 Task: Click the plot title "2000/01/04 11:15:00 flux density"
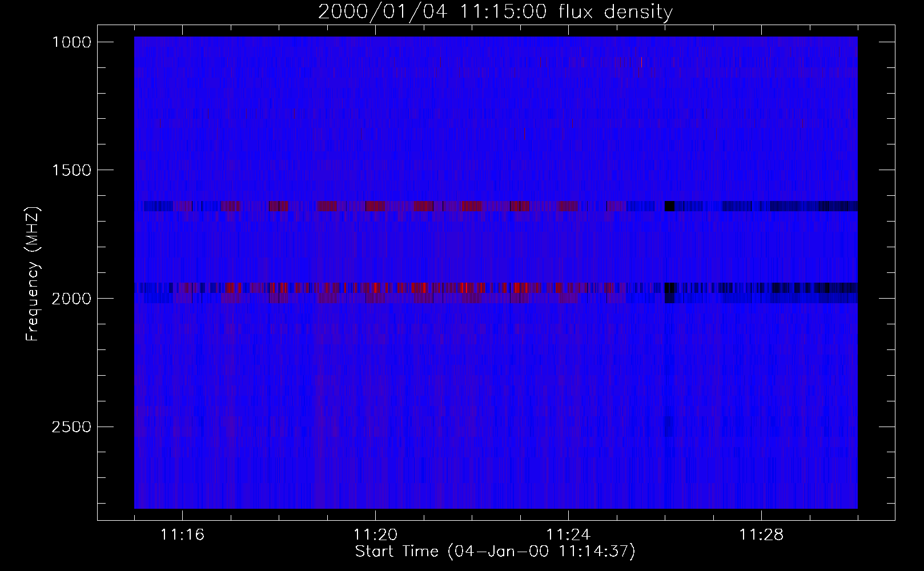point(495,13)
